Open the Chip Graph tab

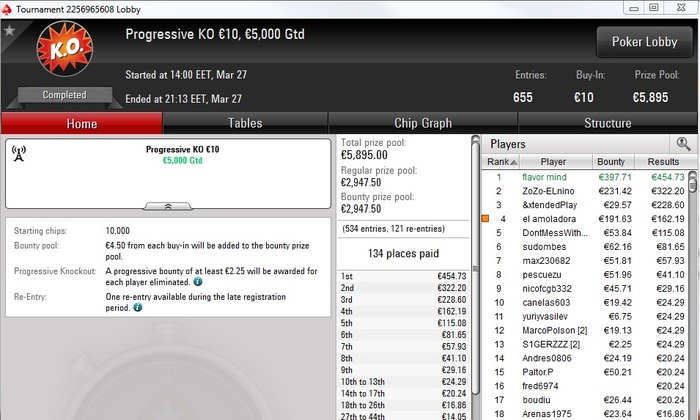pos(423,123)
